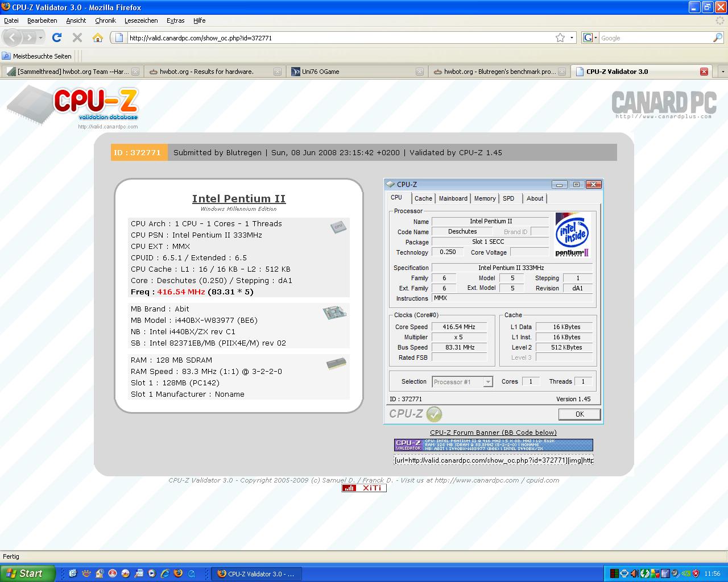Open the Extras menu
The width and height of the screenshot is (728, 582).
[176, 20]
